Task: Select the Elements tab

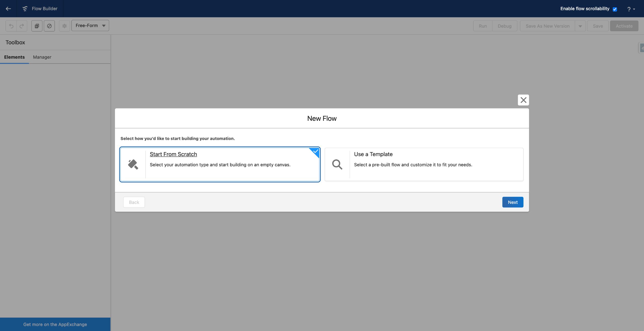Action: [14, 57]
